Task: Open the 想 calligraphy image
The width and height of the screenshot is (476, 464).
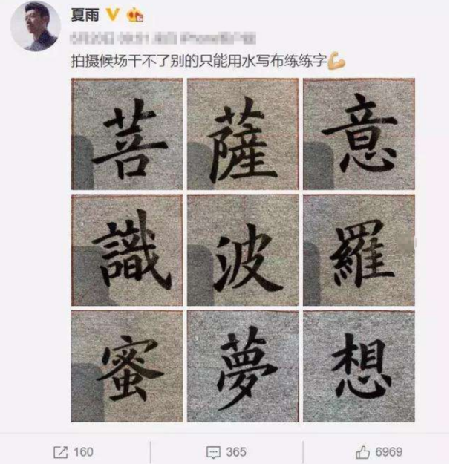Action: pos(359,366)
